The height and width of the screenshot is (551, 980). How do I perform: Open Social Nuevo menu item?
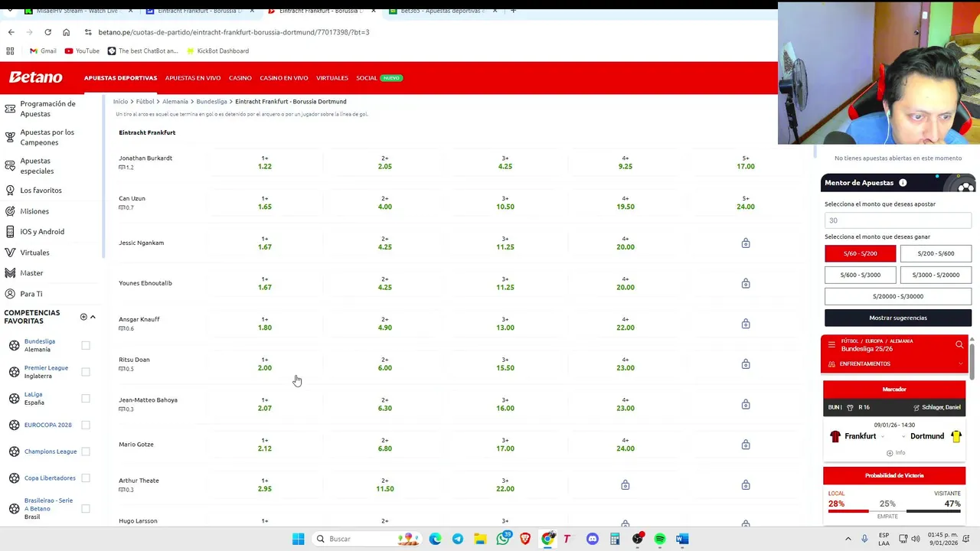point(379,78)
